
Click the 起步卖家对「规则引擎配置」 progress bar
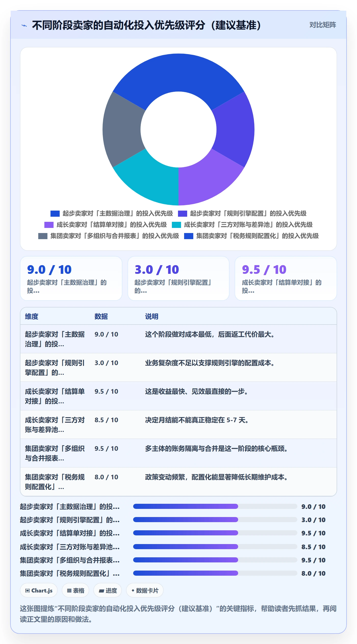[215, 520]
